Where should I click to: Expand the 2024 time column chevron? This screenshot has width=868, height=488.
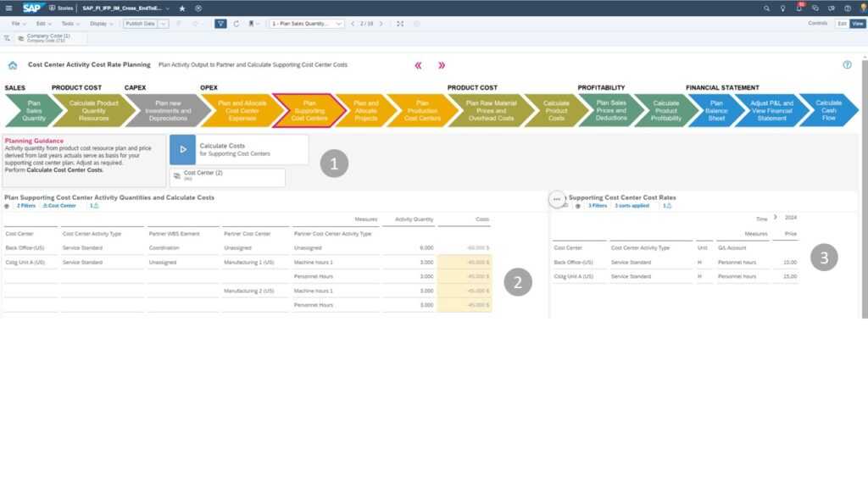776,218
